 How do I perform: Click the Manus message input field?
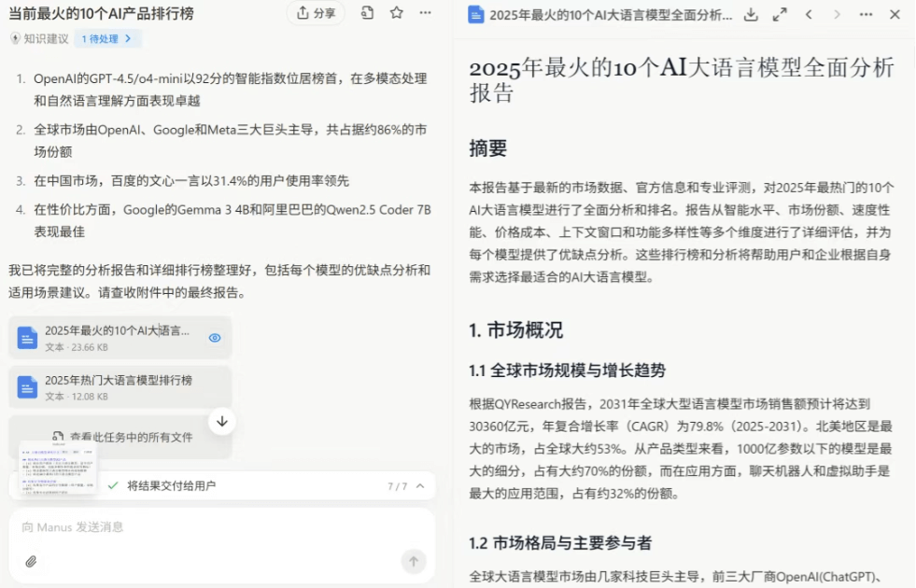tap(187, 527)
